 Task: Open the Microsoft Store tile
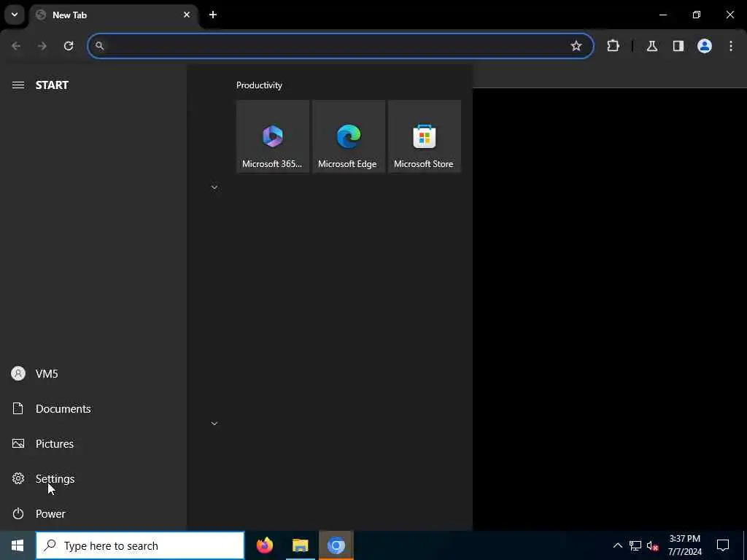425,136
